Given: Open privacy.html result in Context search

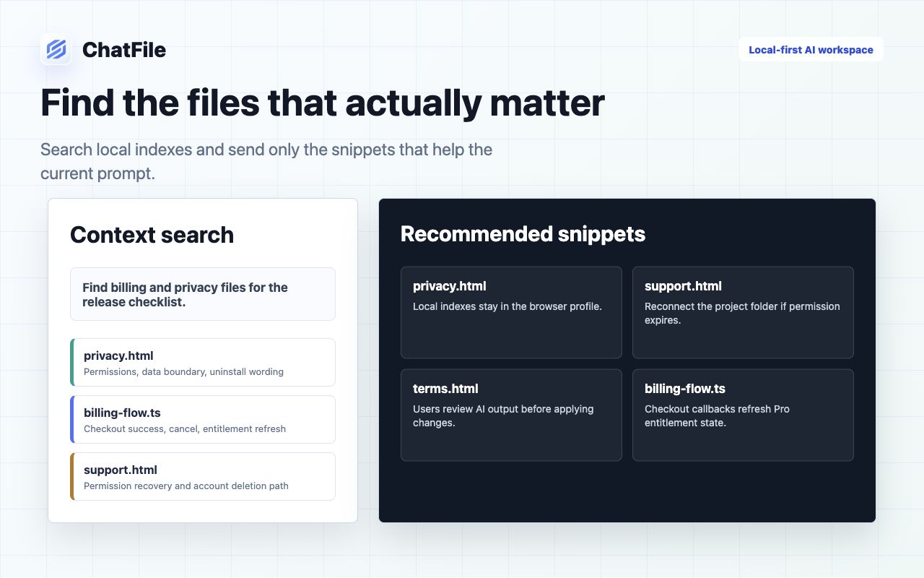Looking at the screenshot, I should pyautogui.click(x=203, y=363).
